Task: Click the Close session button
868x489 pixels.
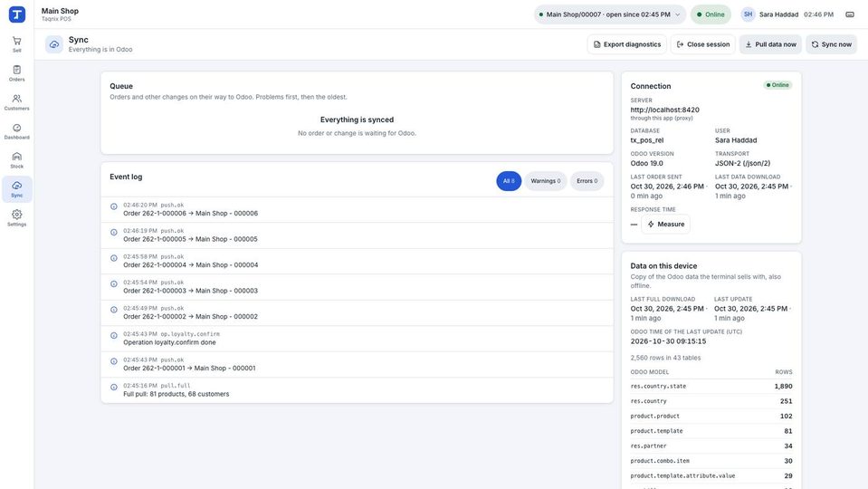Action: tap(703, 44)
